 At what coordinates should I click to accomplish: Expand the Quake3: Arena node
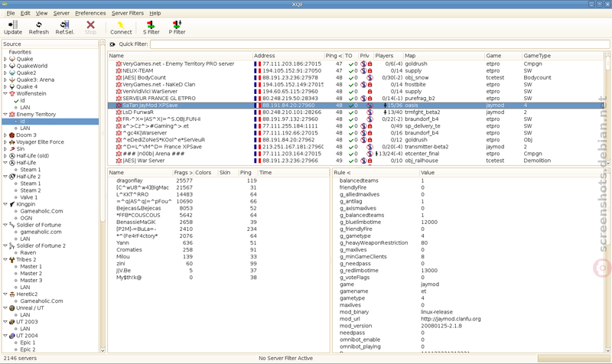[x=5, y=80]
